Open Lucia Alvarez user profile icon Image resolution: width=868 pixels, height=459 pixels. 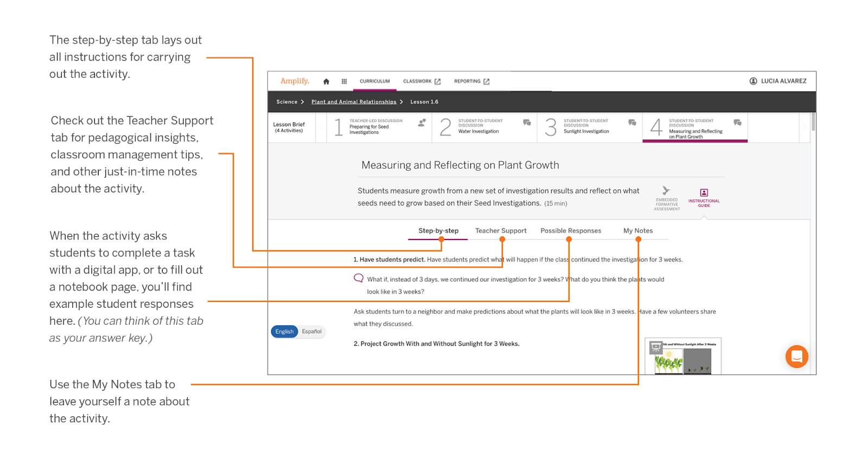coord(753,81)
